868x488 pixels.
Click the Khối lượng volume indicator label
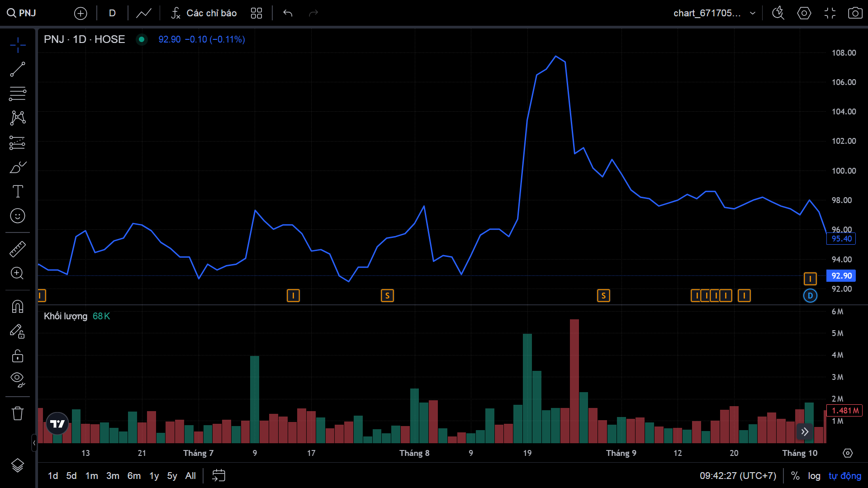point(66,316)
